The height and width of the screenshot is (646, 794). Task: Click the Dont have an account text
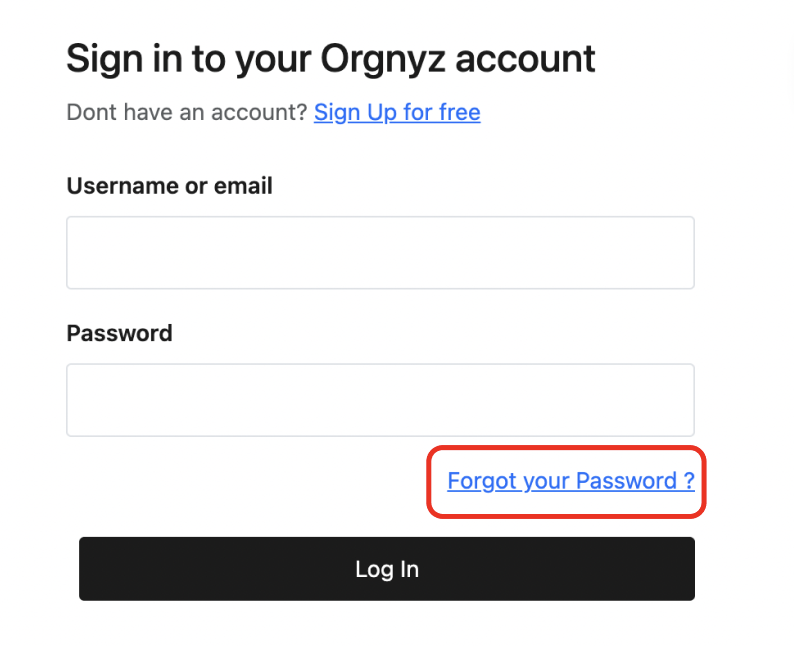(186, 112)
